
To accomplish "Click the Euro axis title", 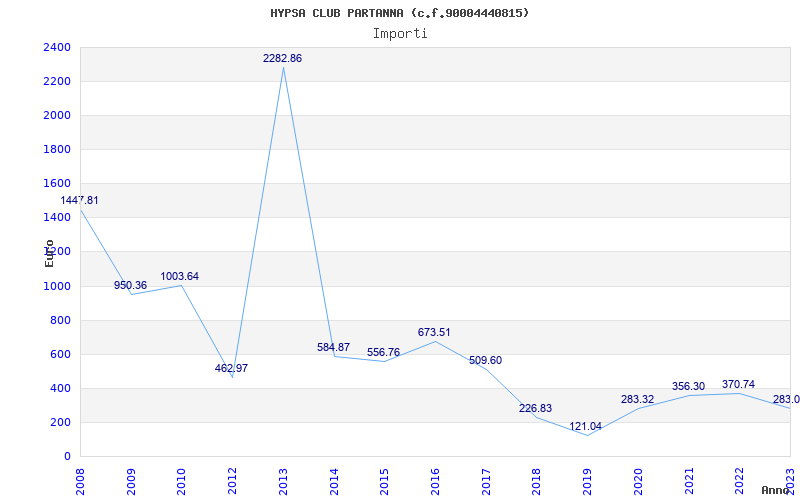I will pyautogui.click(x=49, y=253).
